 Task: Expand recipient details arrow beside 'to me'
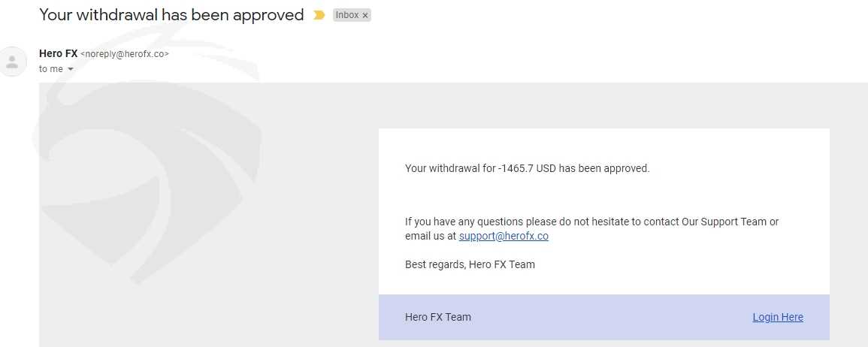tap(71, 69)
